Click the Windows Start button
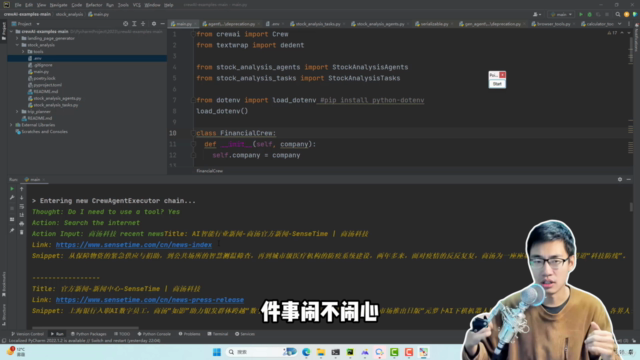 tap(217, 352)
